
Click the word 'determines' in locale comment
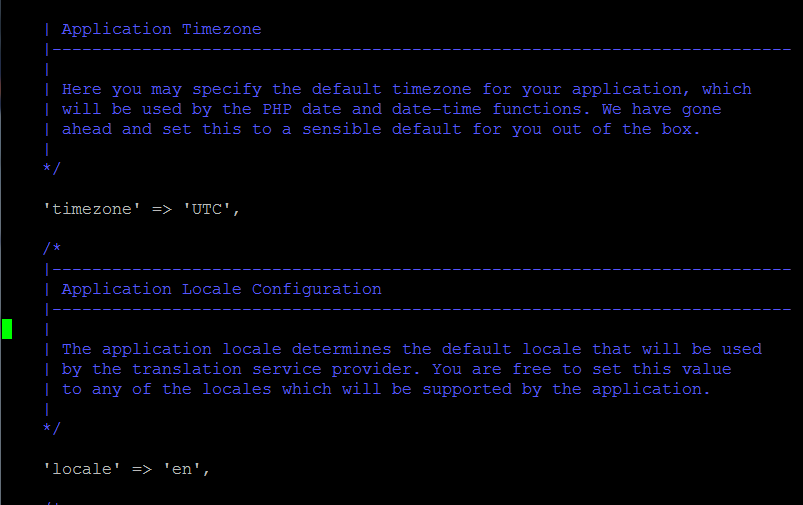(342, 349)
